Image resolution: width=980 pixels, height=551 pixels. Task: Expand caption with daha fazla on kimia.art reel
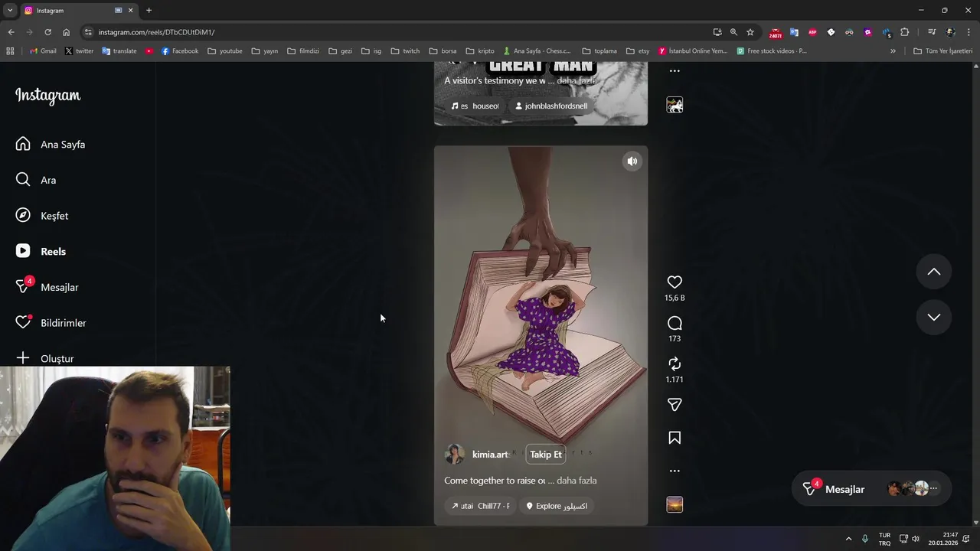[x=577, y=481]
